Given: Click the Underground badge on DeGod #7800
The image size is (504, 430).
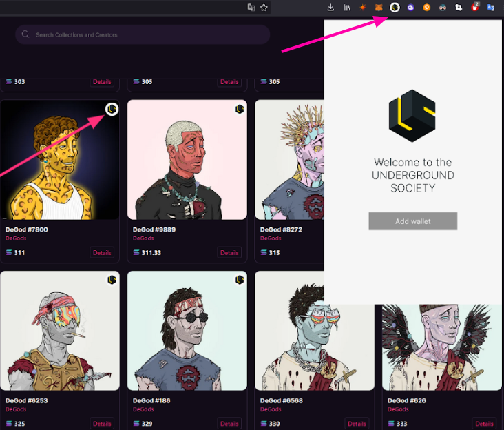Looking at the screenshot, I should [112, 110].
